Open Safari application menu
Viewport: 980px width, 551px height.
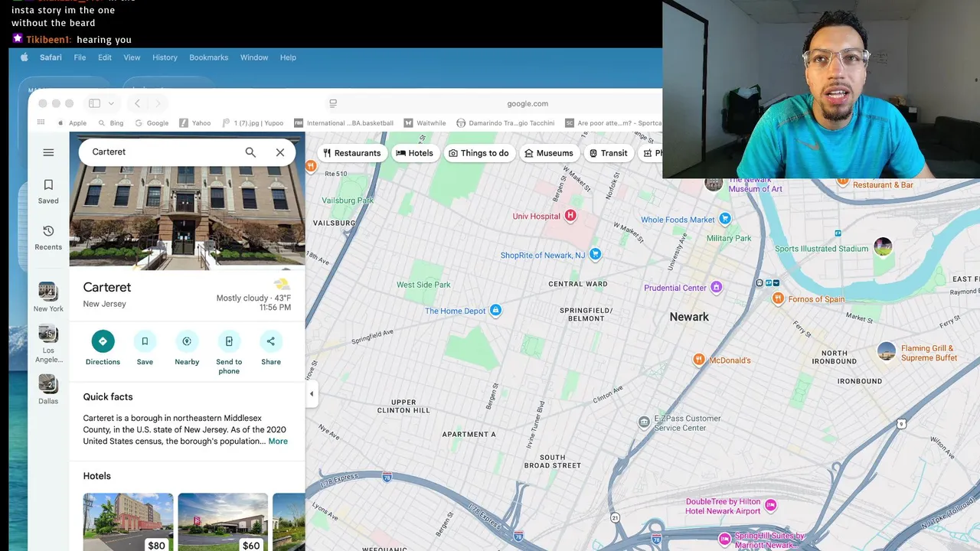[x=51, y=57]
